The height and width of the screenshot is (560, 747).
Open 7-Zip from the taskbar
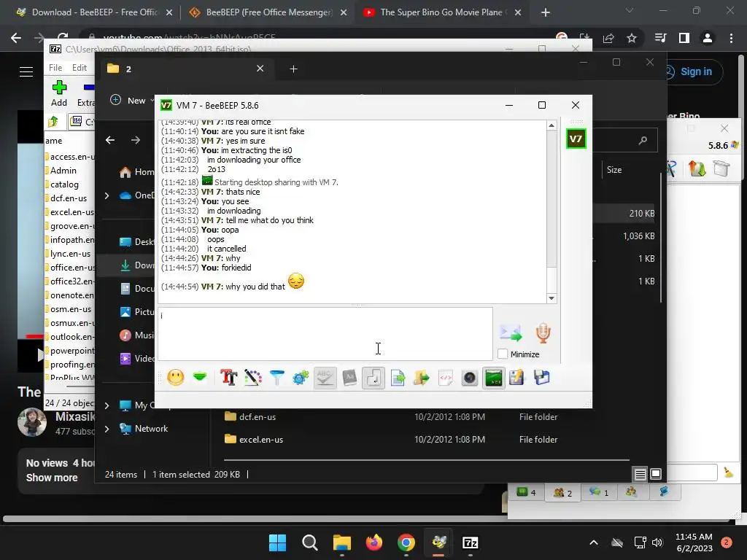pos(471,542)
